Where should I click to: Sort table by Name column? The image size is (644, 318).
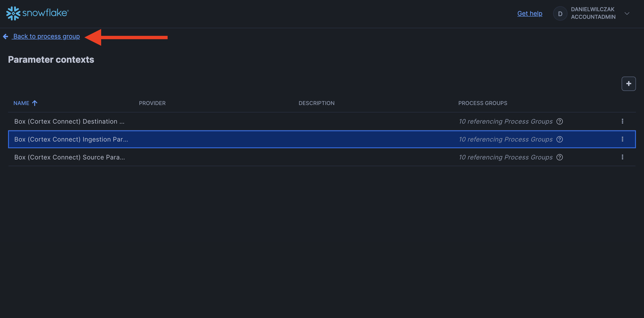(x=21, y=103)
